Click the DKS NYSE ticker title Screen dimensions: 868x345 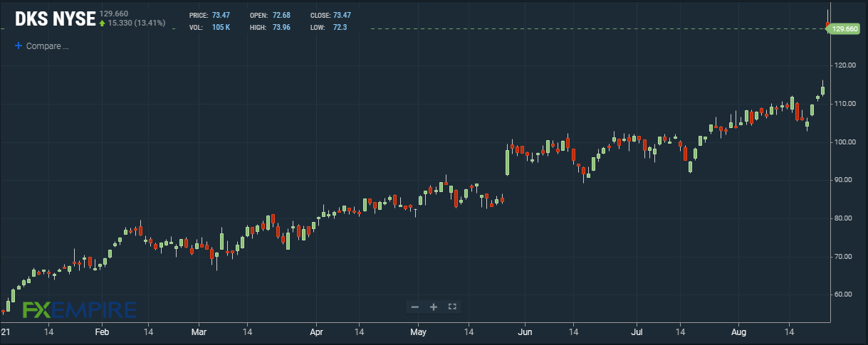click(55, 19)
